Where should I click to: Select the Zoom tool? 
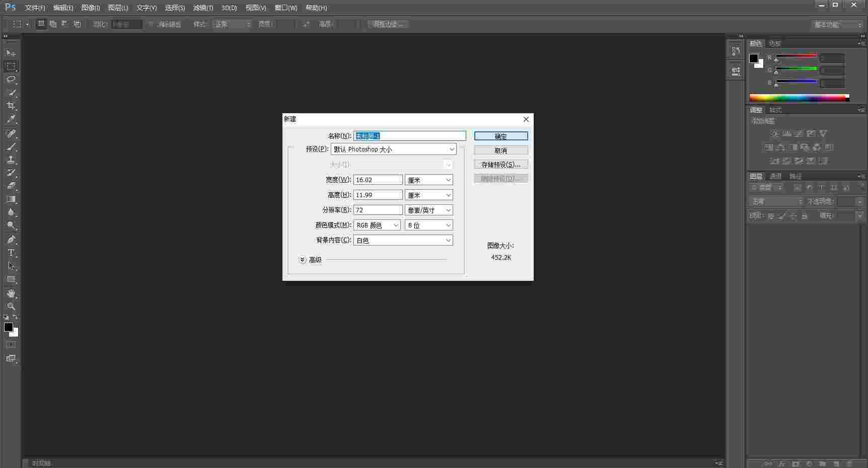coord(11,306)
